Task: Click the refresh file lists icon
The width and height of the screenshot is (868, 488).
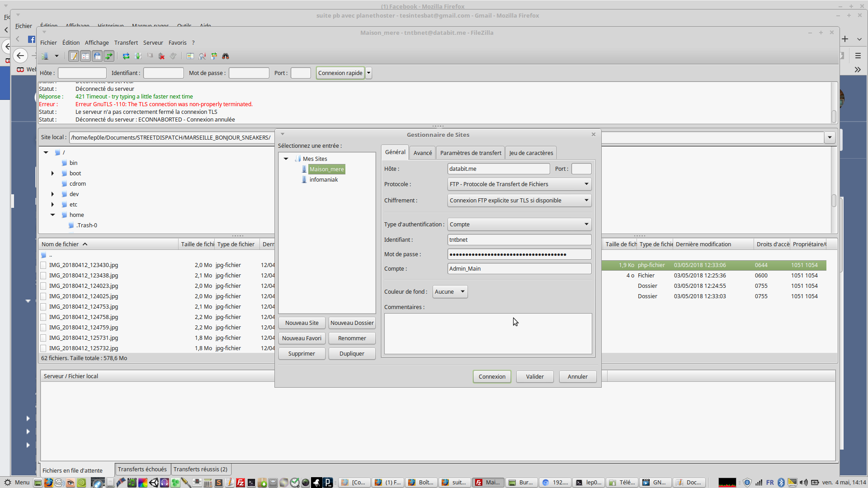Action: point(126,56)
